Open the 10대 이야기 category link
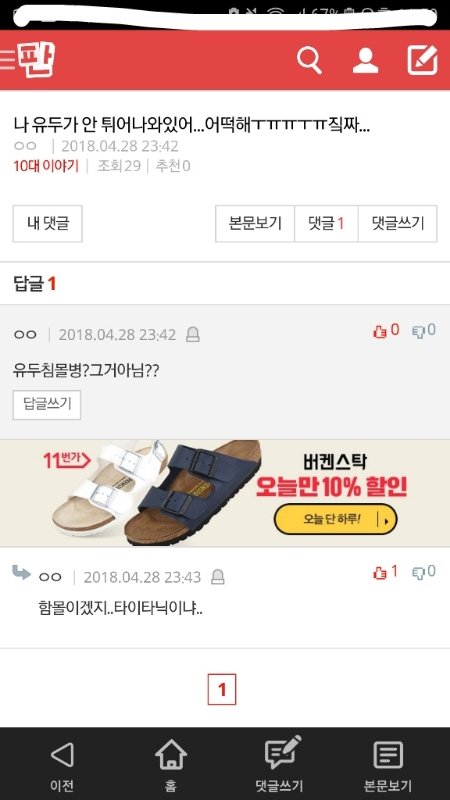The height and width of the screenshot is (800, 450). 46,166
